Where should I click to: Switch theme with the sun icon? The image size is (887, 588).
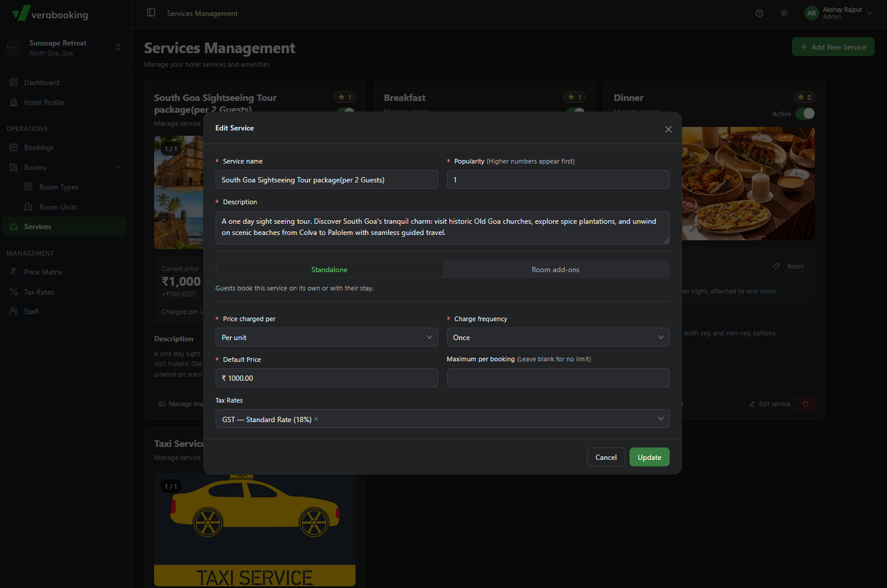pyautogui.click(x=784, y=13)
